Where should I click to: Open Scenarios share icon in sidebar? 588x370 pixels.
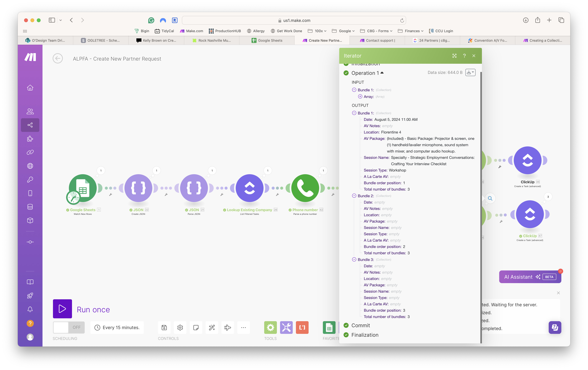pos(30,125)
